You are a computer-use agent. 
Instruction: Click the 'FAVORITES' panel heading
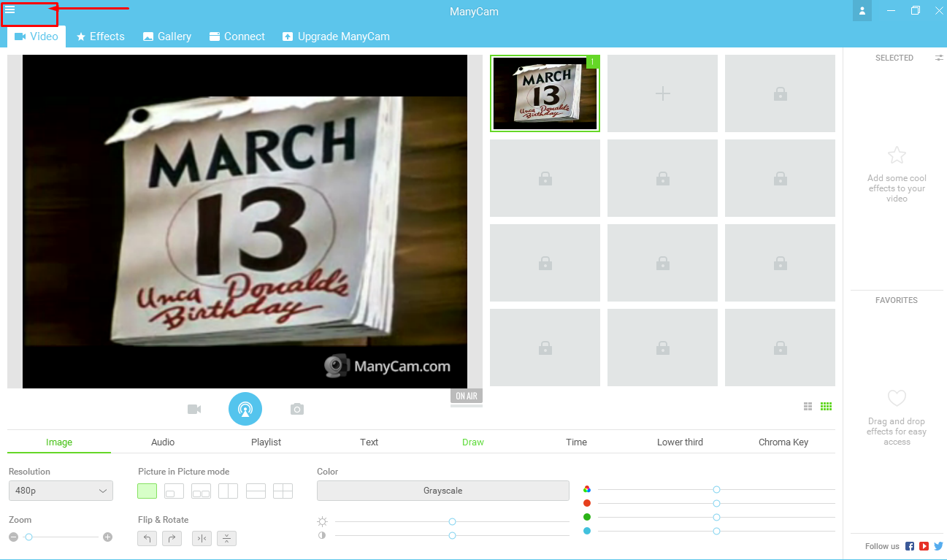coord(897,300)
